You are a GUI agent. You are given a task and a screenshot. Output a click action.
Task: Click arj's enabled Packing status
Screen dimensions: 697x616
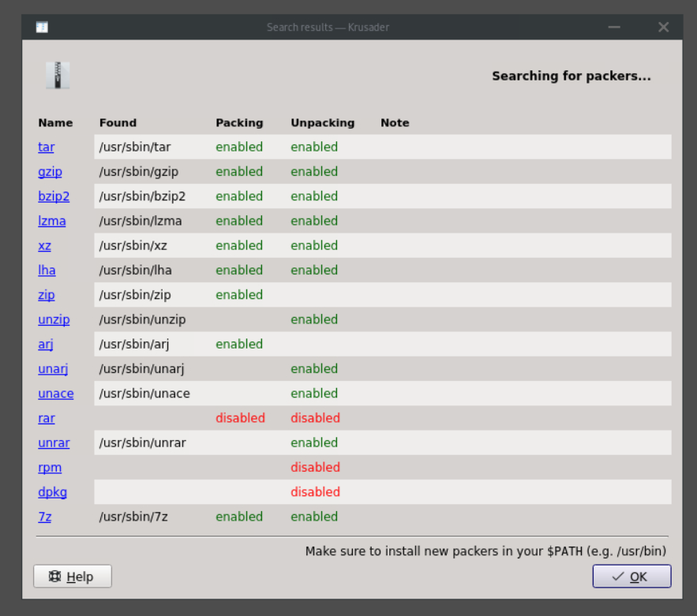point(239,344)
